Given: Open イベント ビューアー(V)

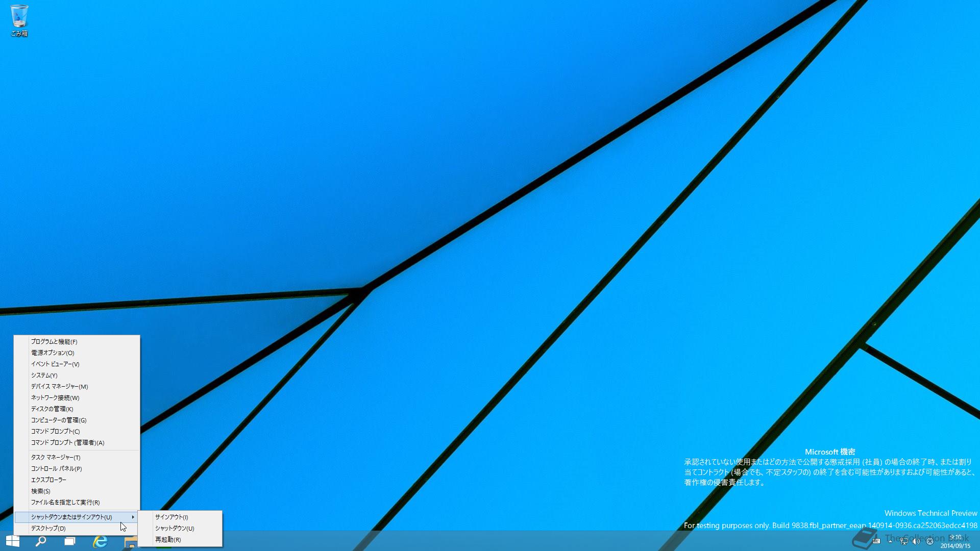Looking at the screenshot, I should click(x=77, y=364).
